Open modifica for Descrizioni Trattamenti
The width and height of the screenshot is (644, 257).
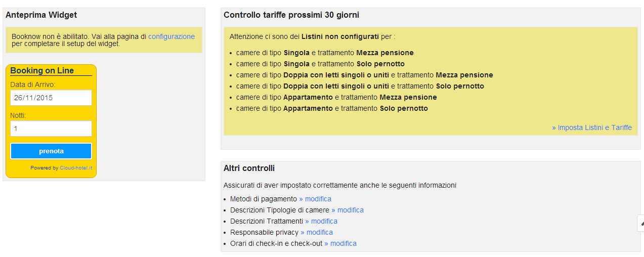[321, 221]
